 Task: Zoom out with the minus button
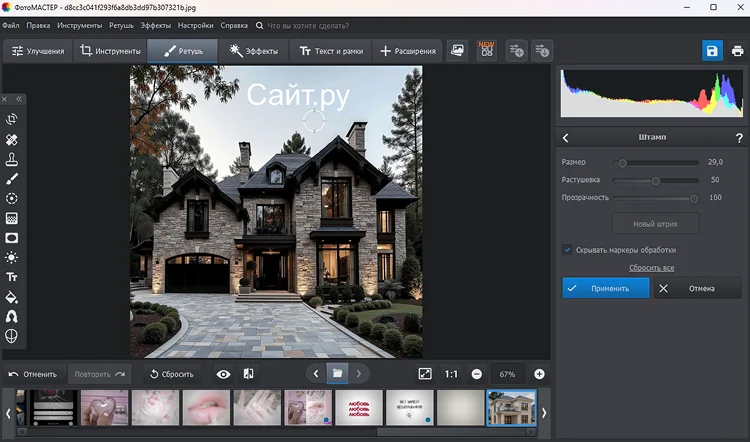click(x=477, y=374)
